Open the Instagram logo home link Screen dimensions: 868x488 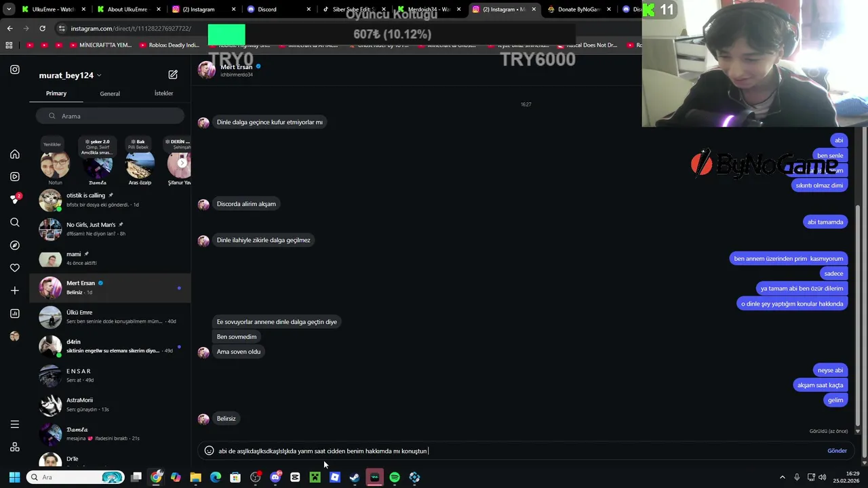click(x=15, y=69)
